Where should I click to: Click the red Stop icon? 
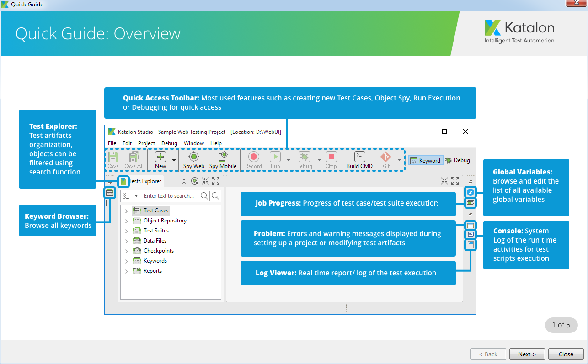coord(331,157)
